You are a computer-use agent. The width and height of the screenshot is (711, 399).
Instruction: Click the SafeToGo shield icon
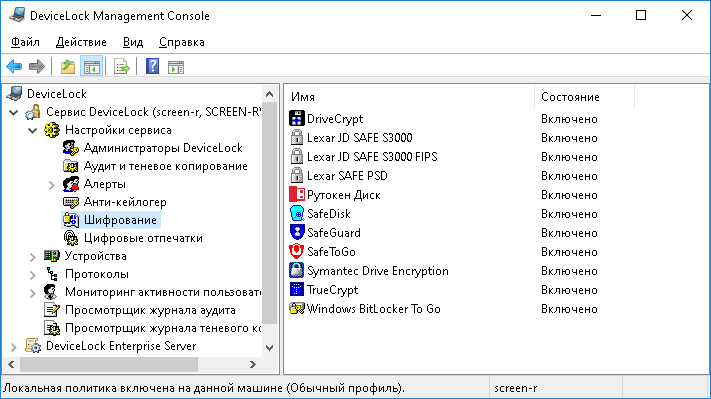coord(297,252)
